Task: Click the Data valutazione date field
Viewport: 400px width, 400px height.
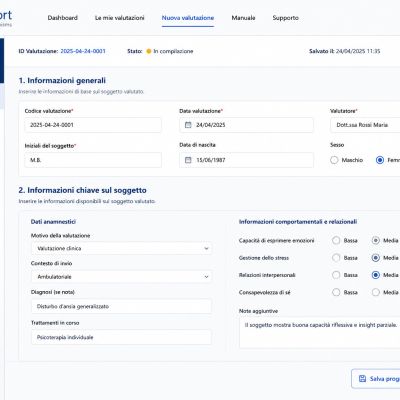Action: [x=246, y=125]
